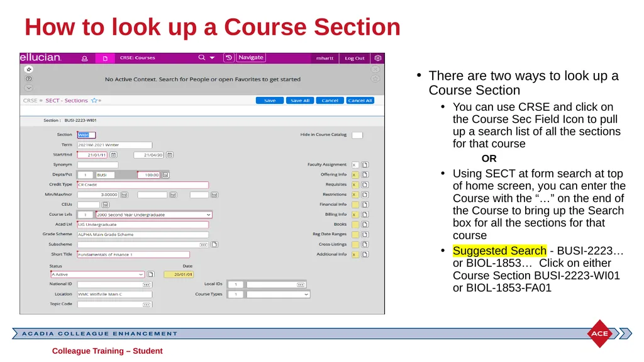Toggle the Hide in Course Catalog checkbox

coord(357,135)
